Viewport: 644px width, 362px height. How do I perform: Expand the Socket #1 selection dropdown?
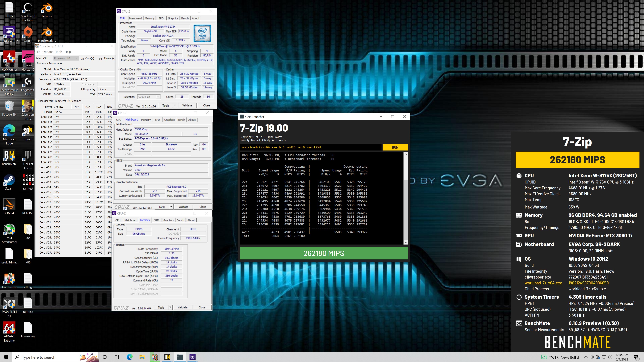coord(148,97)
